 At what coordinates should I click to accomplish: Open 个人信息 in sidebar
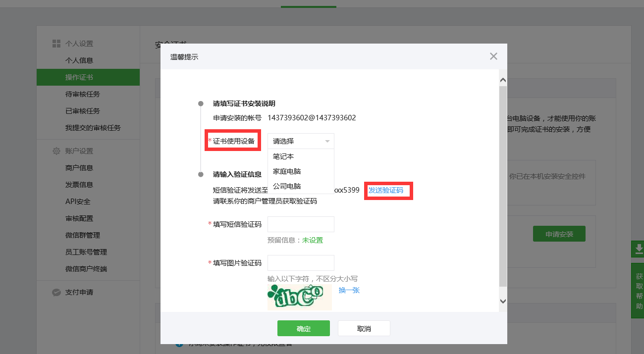tap(79, 60)
